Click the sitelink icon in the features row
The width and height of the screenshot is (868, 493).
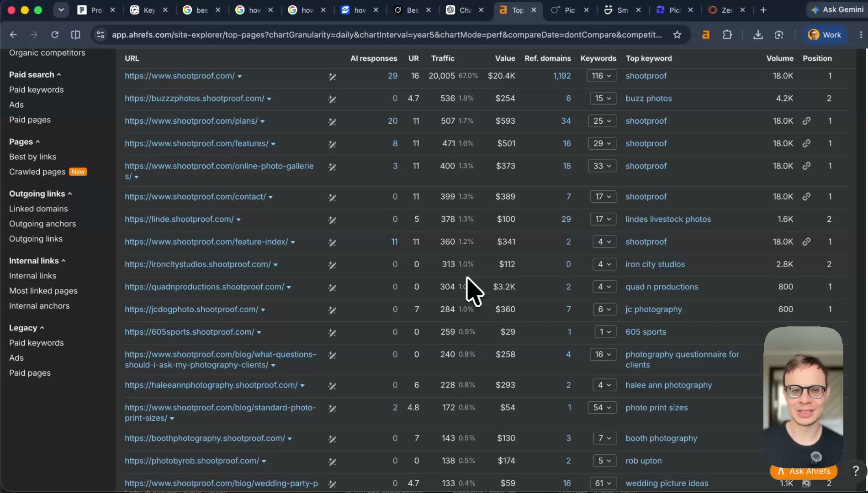pos(806,143)
